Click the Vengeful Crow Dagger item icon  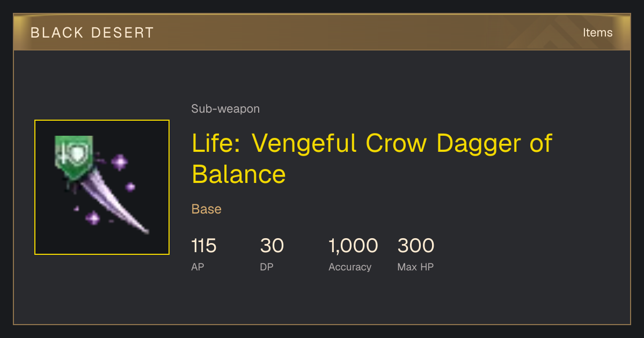click(x=102, y=187)
